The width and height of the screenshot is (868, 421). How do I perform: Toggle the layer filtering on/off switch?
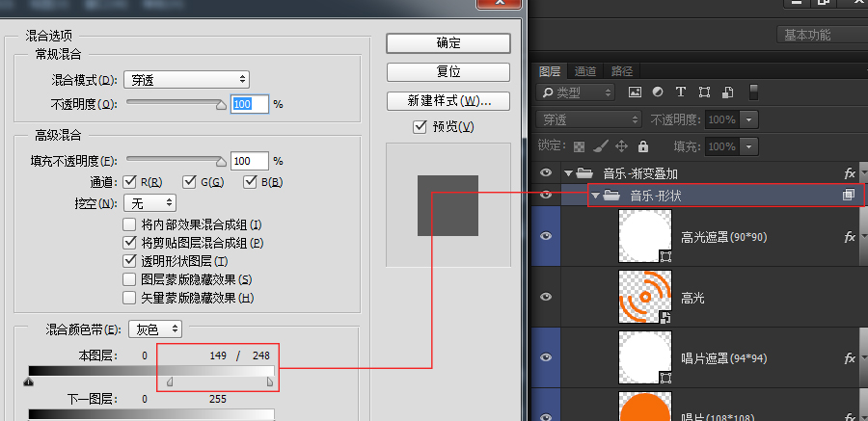tap(753, 92)
